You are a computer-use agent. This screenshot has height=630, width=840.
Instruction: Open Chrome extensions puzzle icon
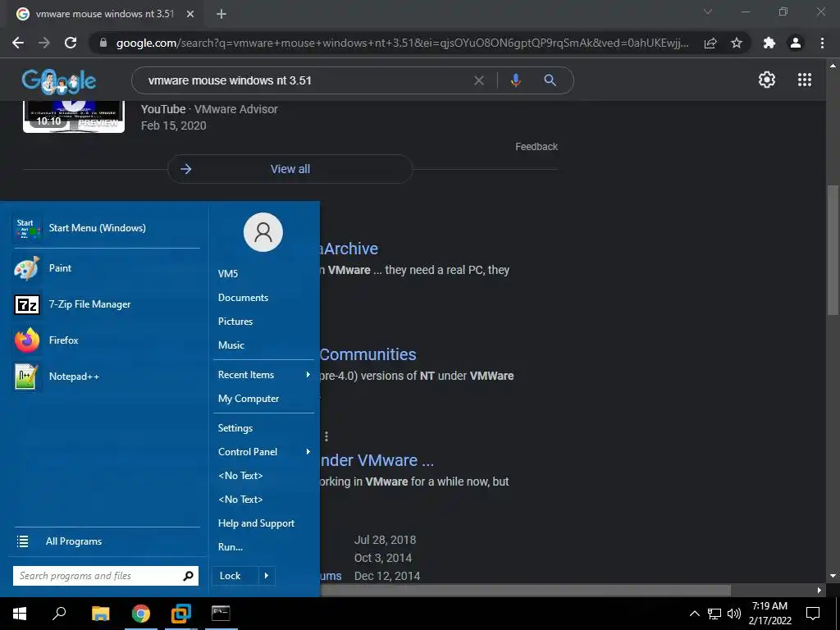pos(769,43)
